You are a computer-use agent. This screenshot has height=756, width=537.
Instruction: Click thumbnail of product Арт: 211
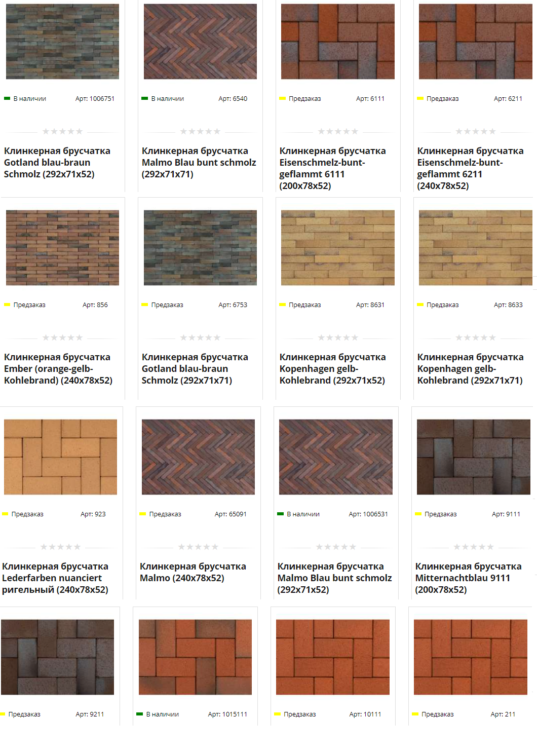(471, 657)
